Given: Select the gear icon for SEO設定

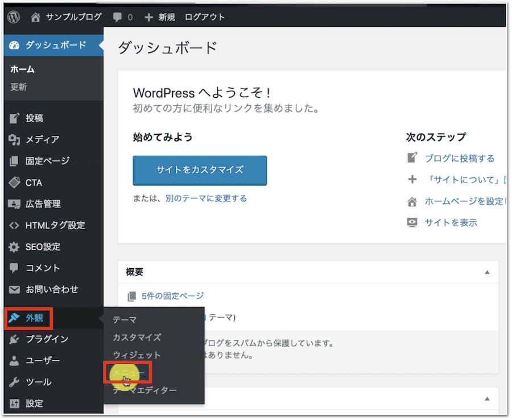Looking at the screenshot, I should (15, 247).
